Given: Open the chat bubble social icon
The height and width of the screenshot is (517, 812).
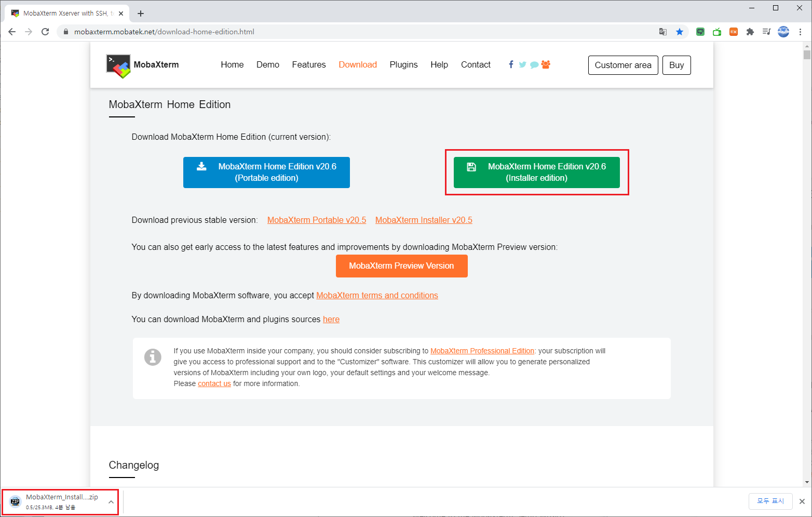Looking at the screenshot, I should [534, 65].
